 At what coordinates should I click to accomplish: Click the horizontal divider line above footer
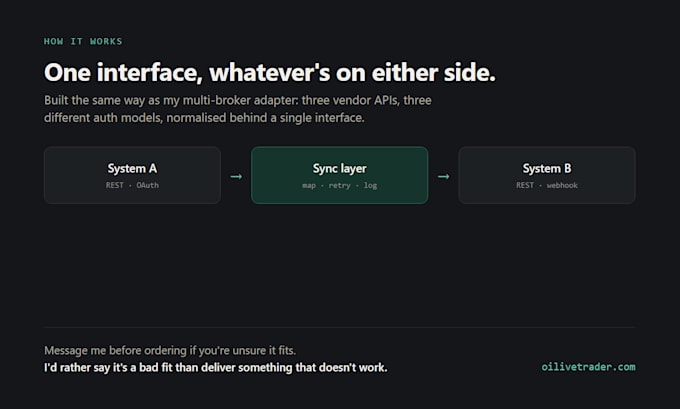340,327
